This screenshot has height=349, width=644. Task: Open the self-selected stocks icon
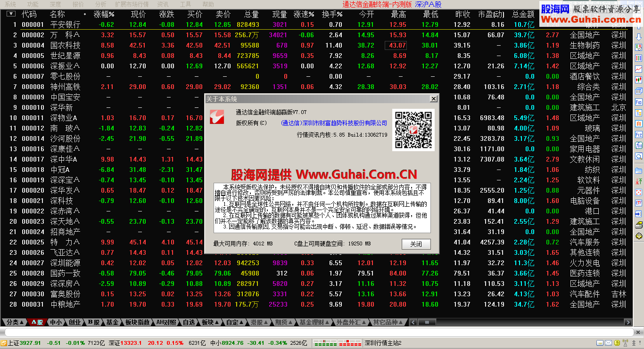[639, 123]
